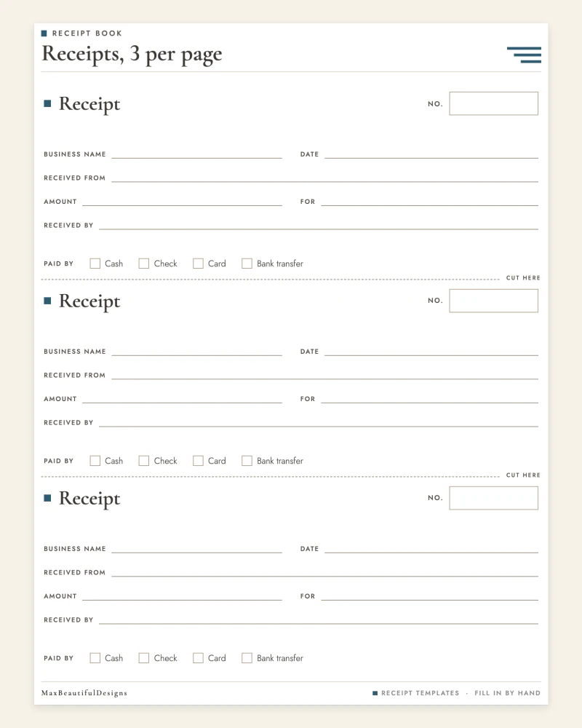Check the Cash box in the first receipt
The height and width of the screenshot is (728, 582).
[x=95, y=264]
